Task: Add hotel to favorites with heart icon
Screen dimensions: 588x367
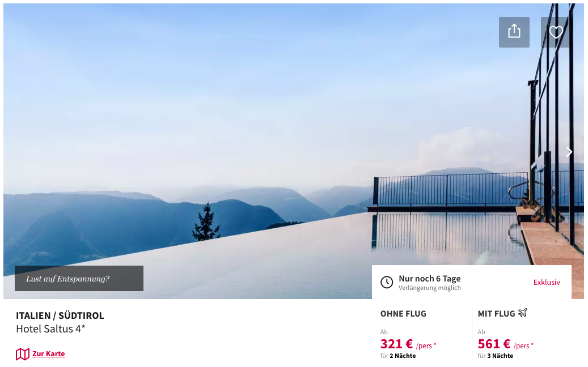Action: click(556, 32)
